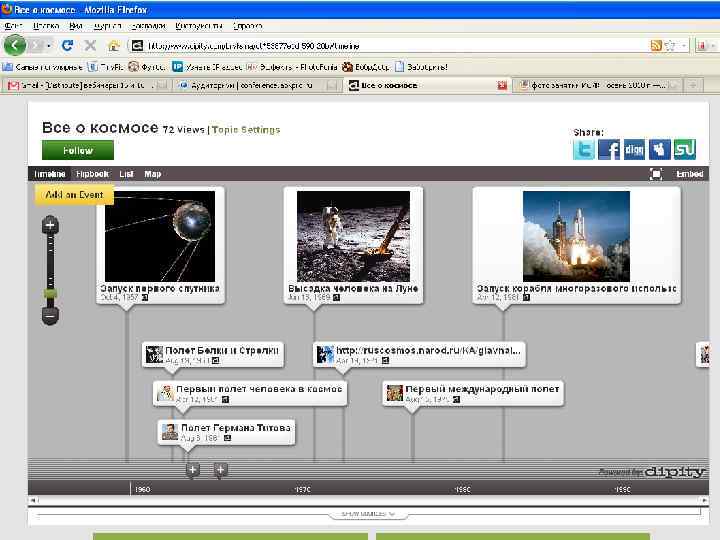Image resolution: width=720 pixels, height=540 pixels.
Task: Switch to the 'Фото занятия' browser tab
Action: [598, 85]
